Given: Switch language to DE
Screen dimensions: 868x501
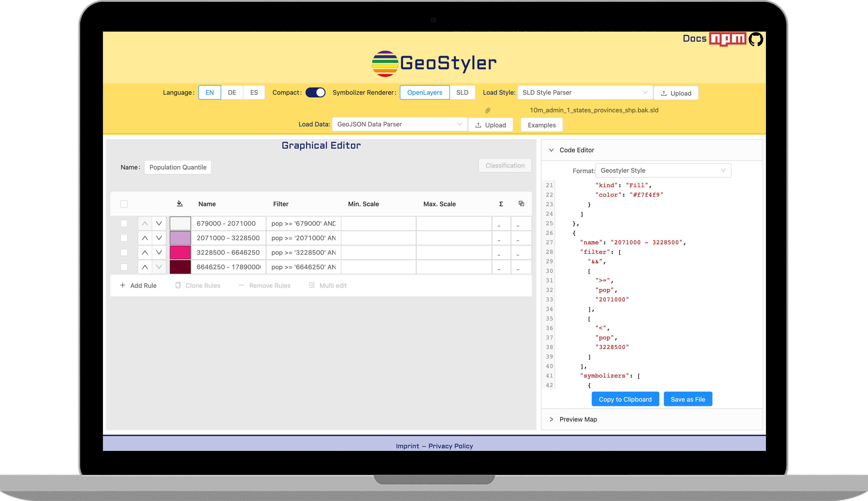Looking at the screenshot, I should pyautogui.click(x=232, y=93).
